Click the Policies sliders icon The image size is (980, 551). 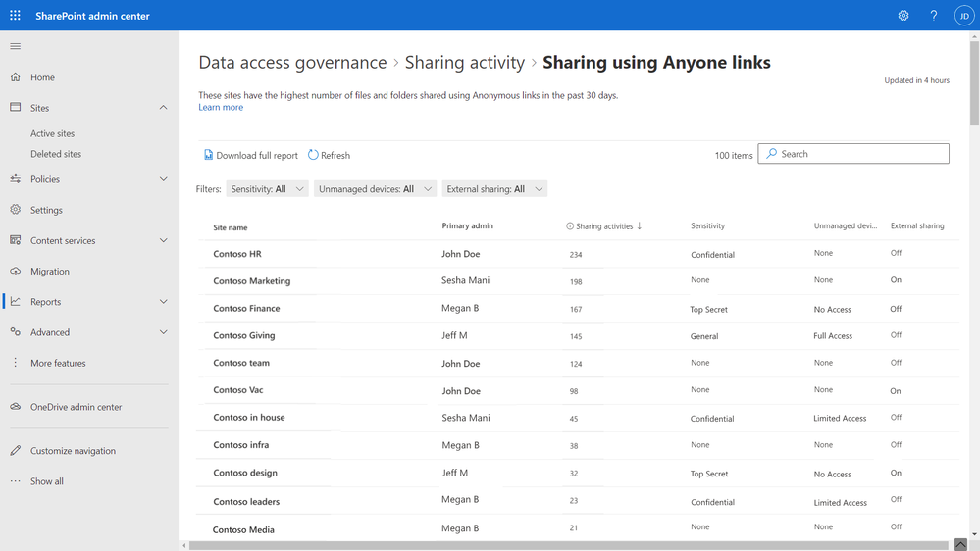[x=16, y=178]
